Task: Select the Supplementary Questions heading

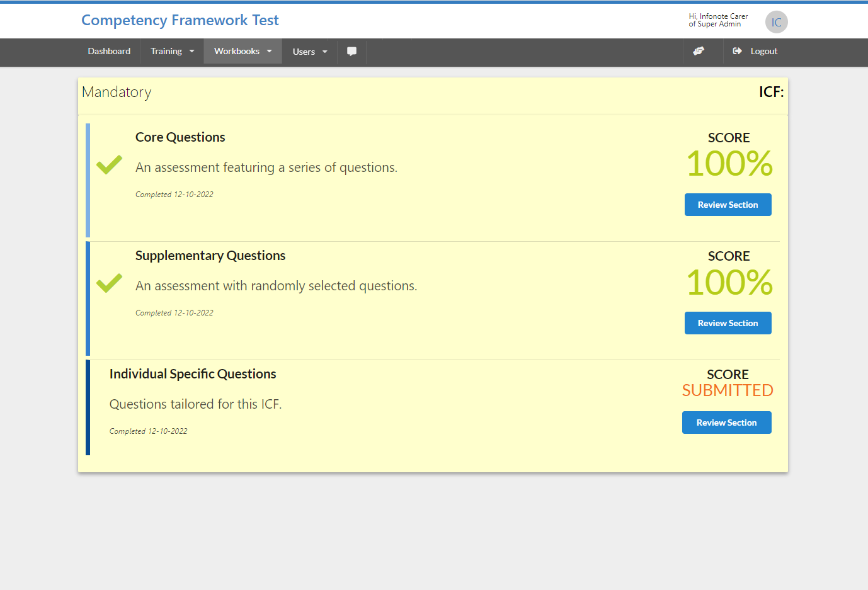Action: point(210,256)
